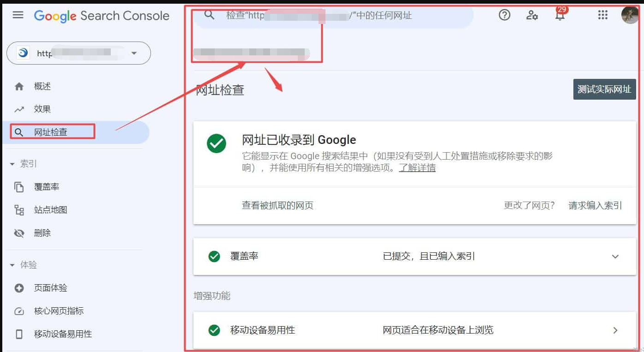Collapse the 体验 section

click(x=12, y=265)
